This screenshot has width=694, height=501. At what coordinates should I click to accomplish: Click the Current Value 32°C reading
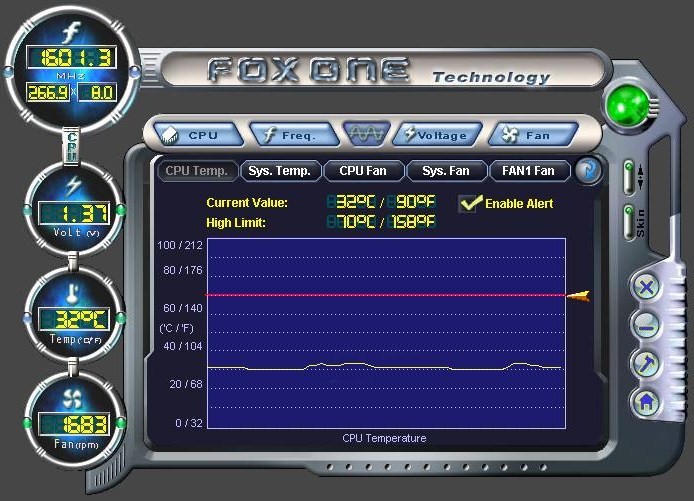351,202
